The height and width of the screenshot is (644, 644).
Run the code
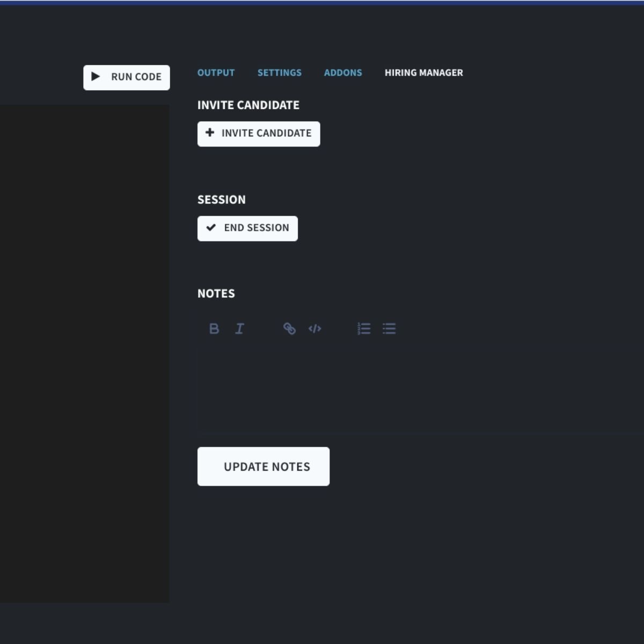click(x=127, y=77)
